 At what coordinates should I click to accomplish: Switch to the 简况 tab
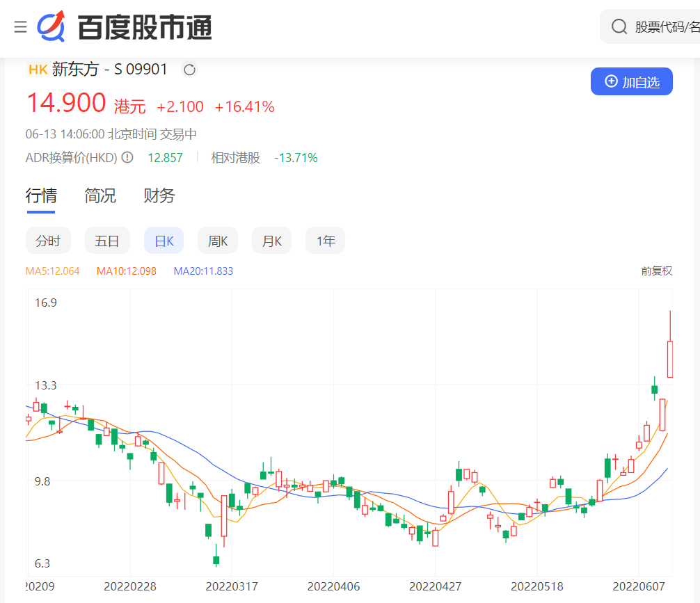pos(100,196)
